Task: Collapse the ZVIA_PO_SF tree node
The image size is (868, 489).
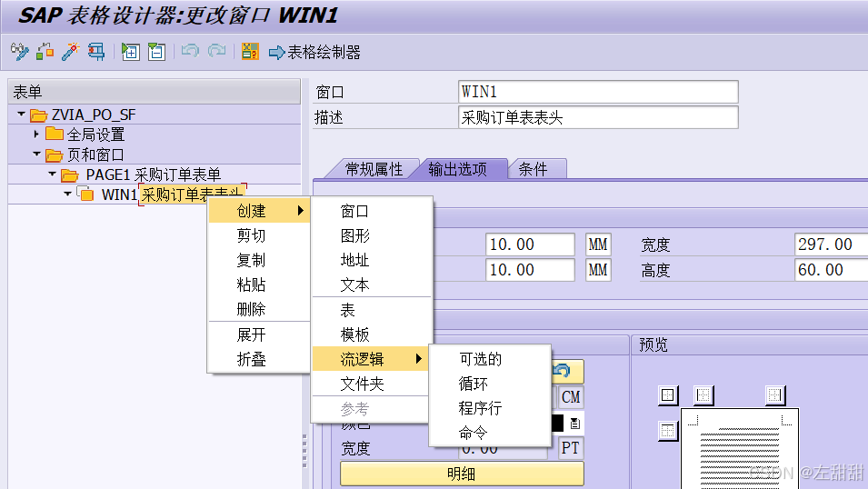Action: (21, 115)
